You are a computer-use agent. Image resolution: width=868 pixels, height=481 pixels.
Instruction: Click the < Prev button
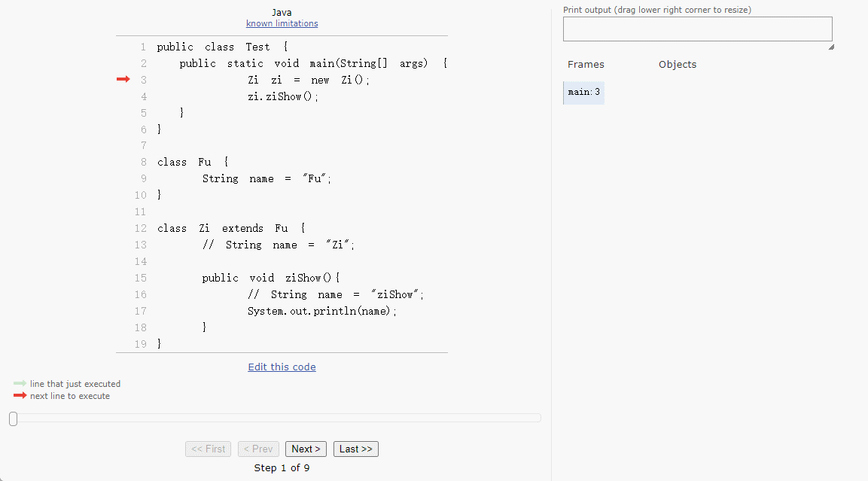258,449
